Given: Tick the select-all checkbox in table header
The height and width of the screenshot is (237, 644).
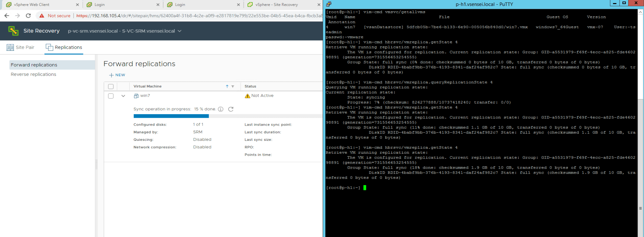Looking at the screenshot, I should click(x=111, y=86).
